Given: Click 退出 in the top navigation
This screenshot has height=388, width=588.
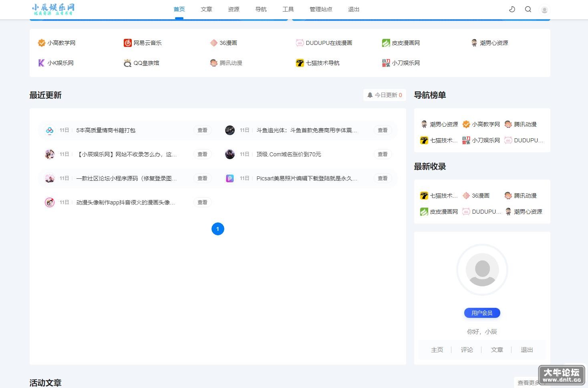Looking at the screenshot, I should (354, 9).
